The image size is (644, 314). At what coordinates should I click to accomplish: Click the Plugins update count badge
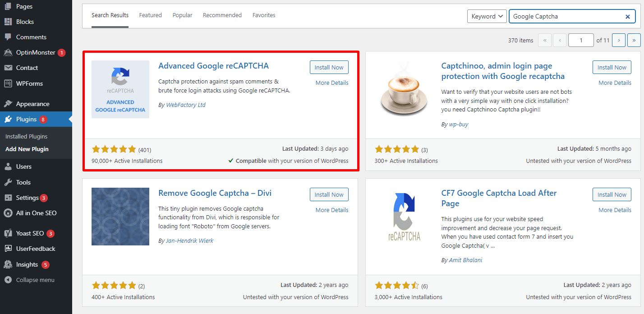coord(43,120)
